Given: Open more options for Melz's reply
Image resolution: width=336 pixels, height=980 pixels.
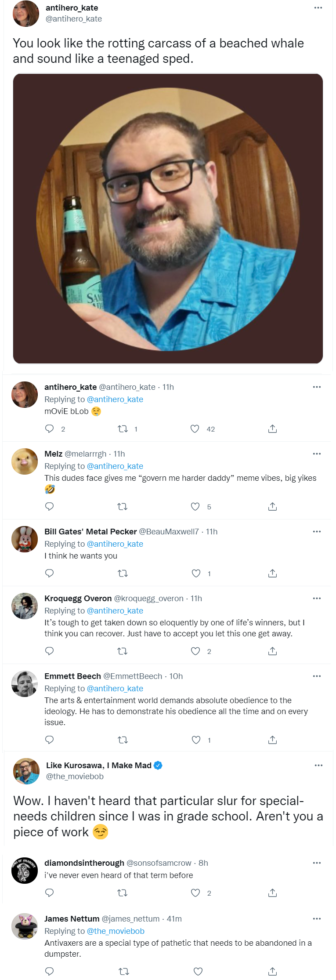Looking at the screenshot, I should [x=317, y=454].
